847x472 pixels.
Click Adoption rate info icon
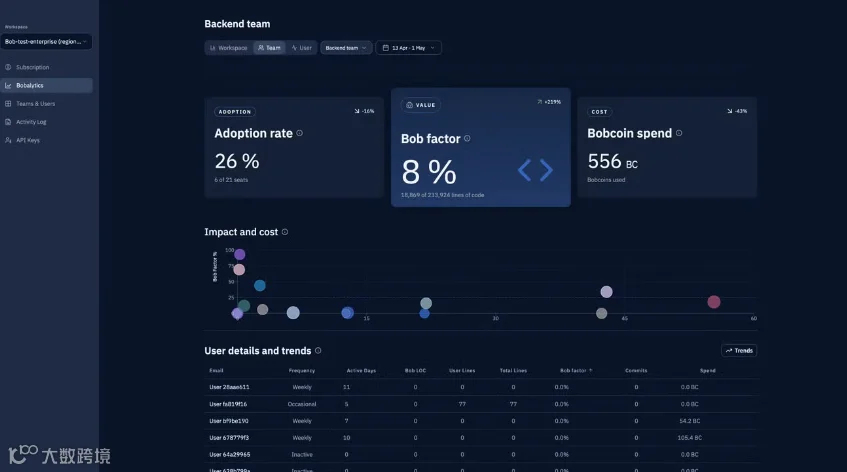coord(300,133)
